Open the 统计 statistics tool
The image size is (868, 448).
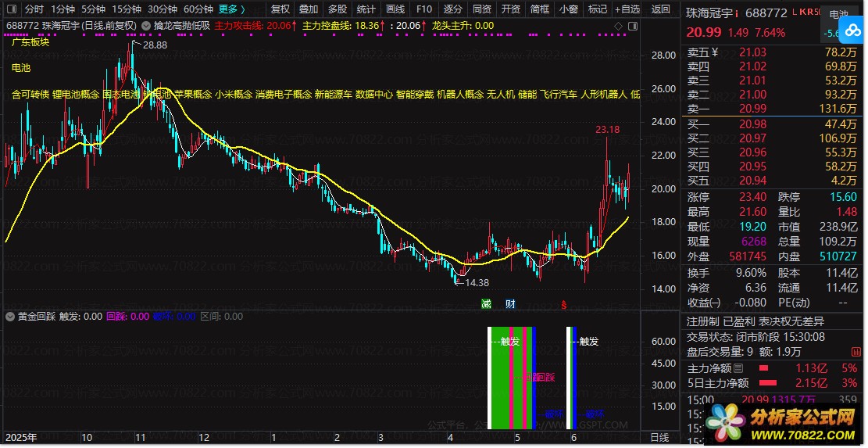pyautogui.click(x=366, y=9)
